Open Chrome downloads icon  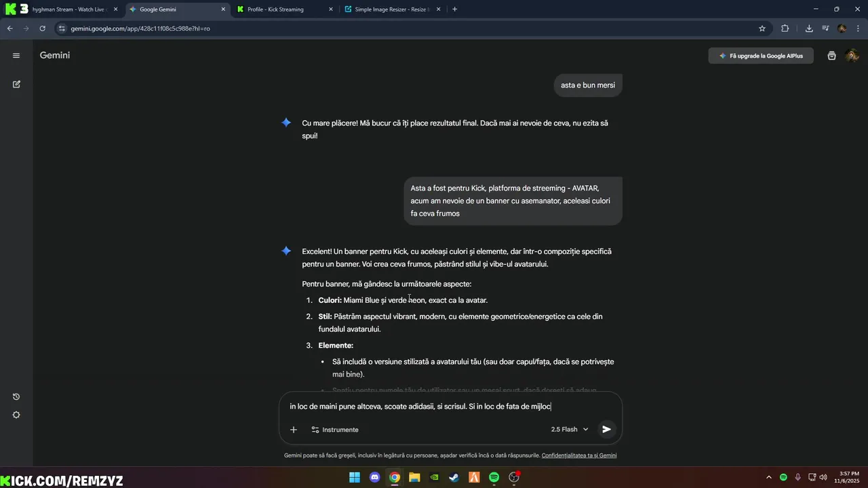(x=809, y=28)
